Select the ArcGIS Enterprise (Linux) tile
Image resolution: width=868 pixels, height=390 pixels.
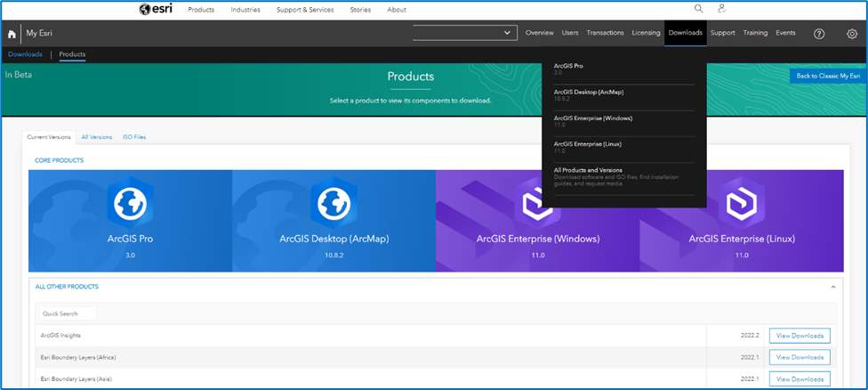[742, 221]
